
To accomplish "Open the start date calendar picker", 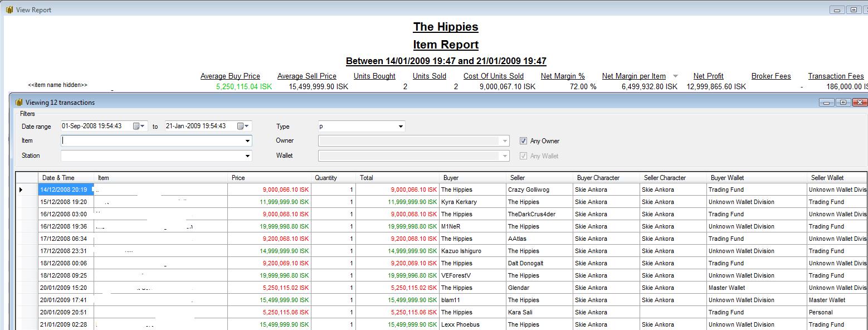I will pos(139,127).
